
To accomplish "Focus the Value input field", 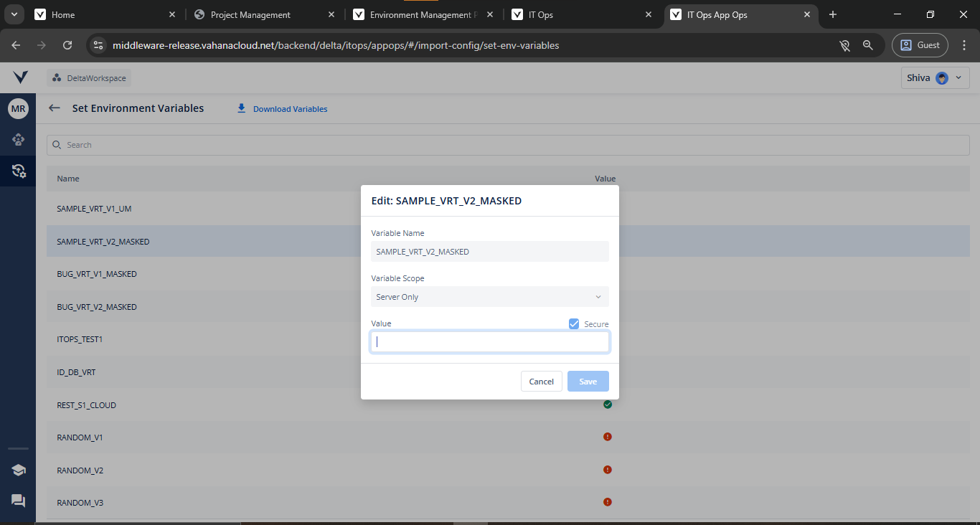I will tap(490, 341).
